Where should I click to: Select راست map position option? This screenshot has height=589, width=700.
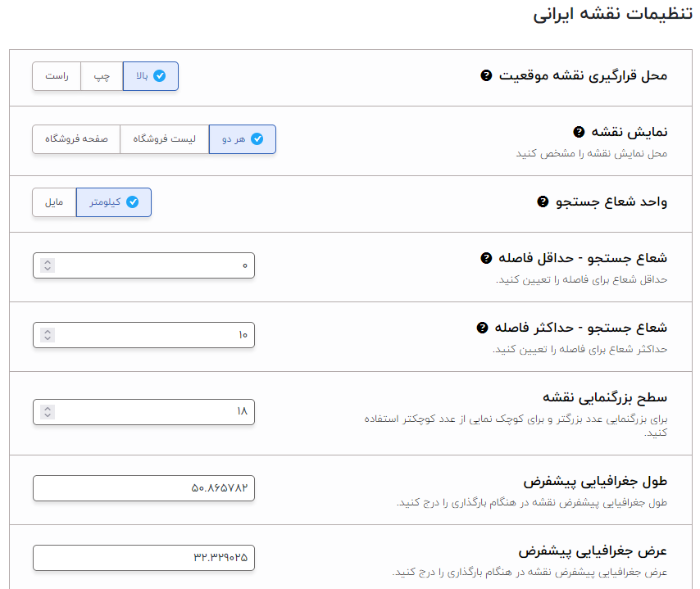click(57, 76)
